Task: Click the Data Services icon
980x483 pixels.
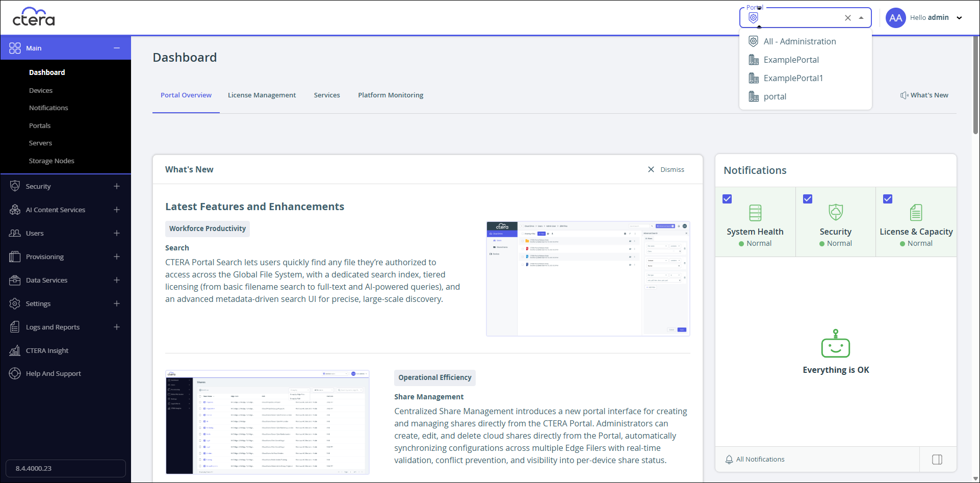Action: (15, 280)
